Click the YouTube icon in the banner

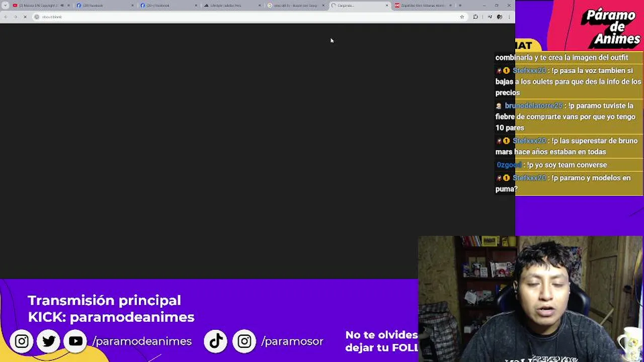pyautogui.click(x=75, y=341)
